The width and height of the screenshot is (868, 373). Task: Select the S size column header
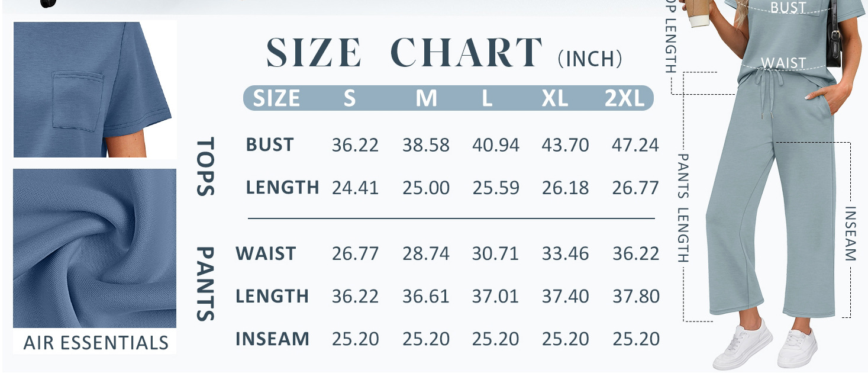(350, 98)
